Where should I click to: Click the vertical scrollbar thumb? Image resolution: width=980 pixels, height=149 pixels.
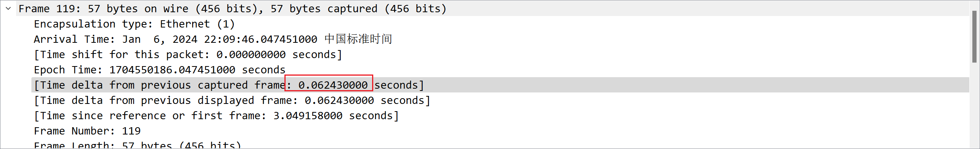tap(974, 37)
